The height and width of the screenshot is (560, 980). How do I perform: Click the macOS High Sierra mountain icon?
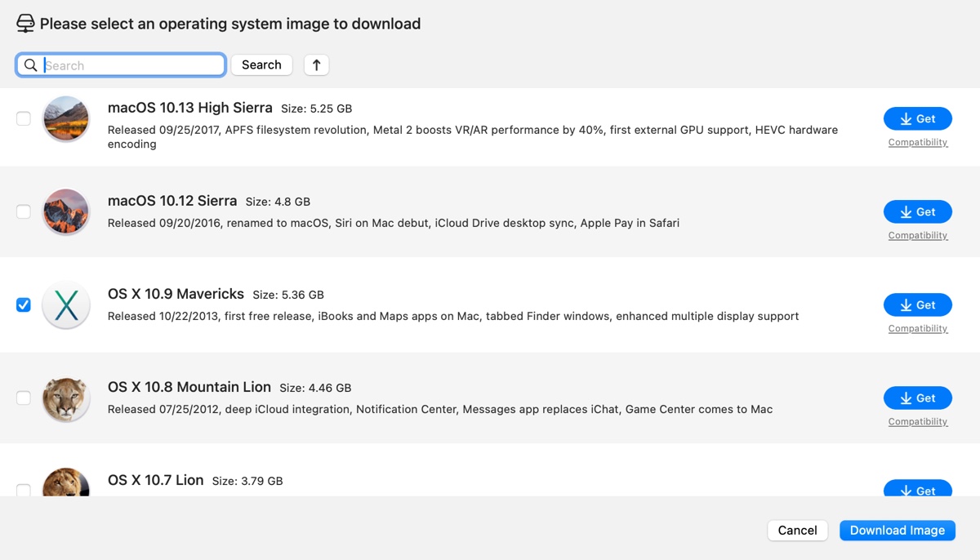coord(66,119)
